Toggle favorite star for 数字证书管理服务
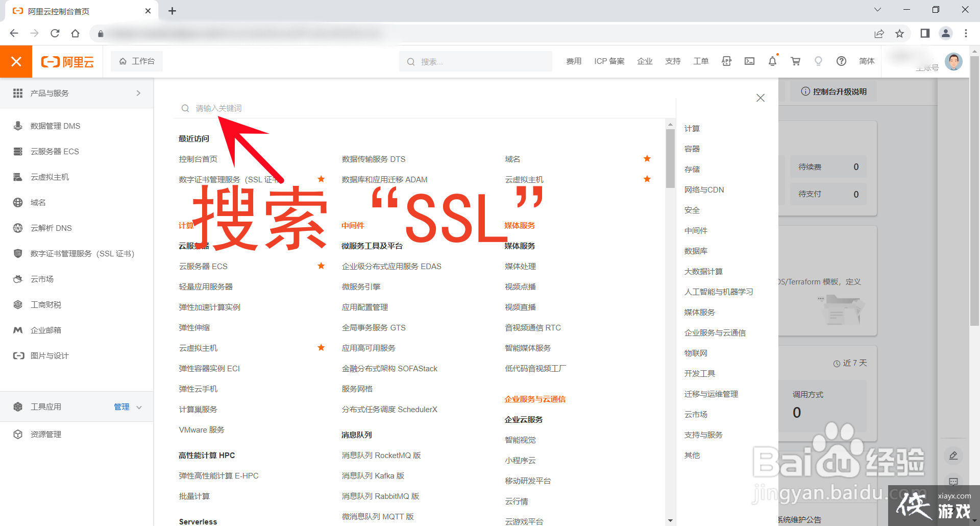980x526 pixels. click(321, 179)
